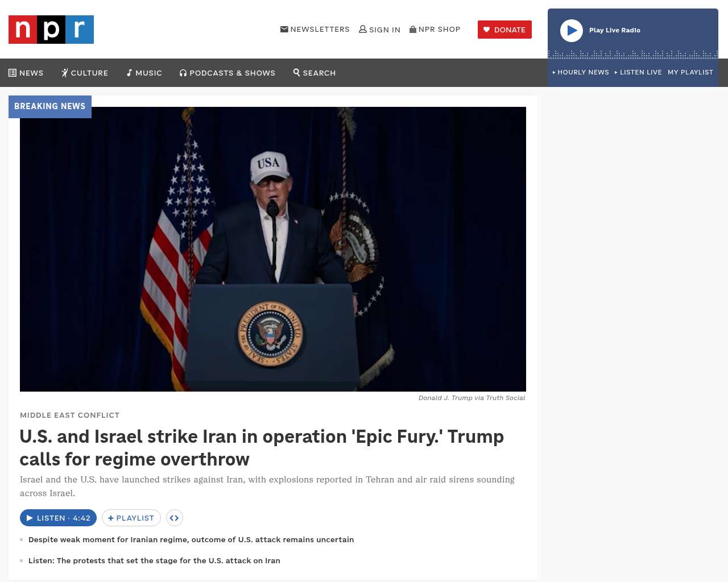Open NPR Shop bag link
The width and height of the screenshot is (728, 582).
click(x=435, y=30)
